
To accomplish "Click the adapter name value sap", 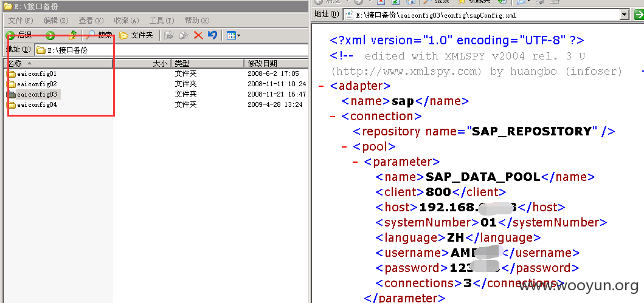I will click(x=403, y=101).
